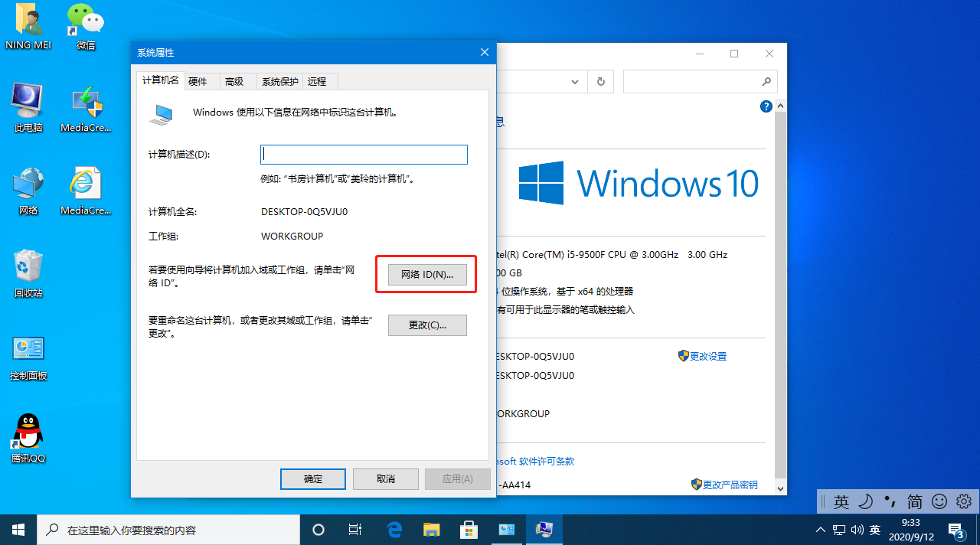The image size is (980, 545).
Task: Toggle the 英 input language indicator
Action: [841, 501]
